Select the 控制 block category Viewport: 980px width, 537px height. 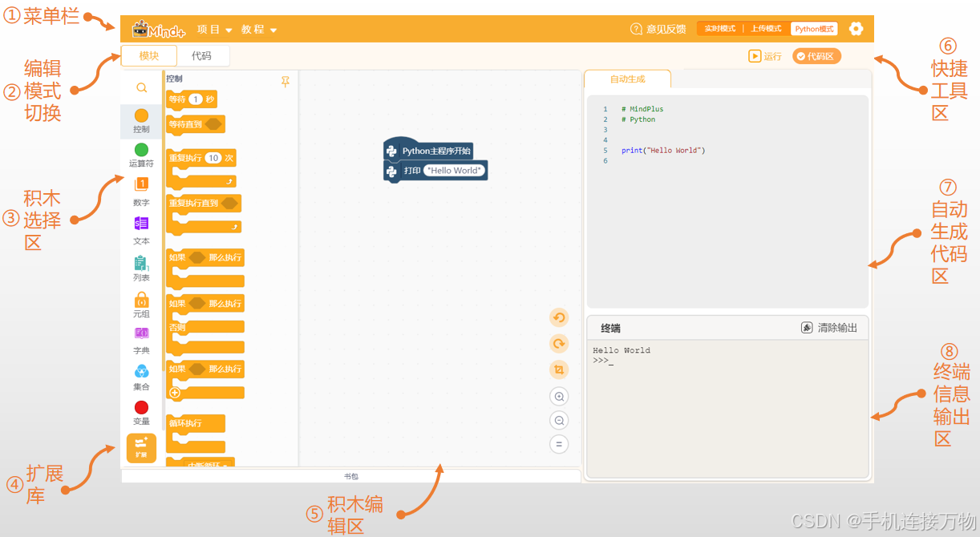coord(140,121)
